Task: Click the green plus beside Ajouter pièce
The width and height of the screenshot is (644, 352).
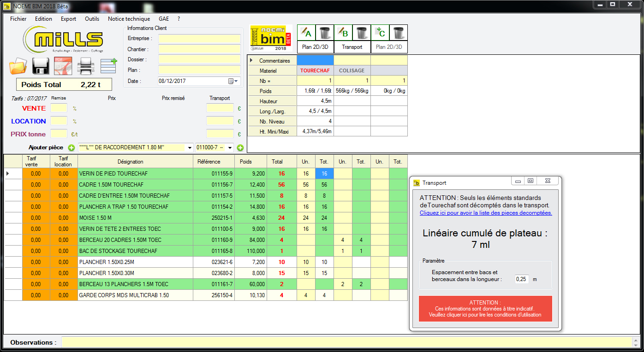Action: pos(72,148)
